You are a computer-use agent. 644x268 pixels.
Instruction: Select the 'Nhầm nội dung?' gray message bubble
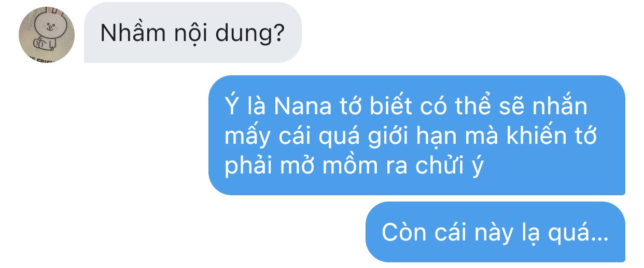[x=193, y=33]
